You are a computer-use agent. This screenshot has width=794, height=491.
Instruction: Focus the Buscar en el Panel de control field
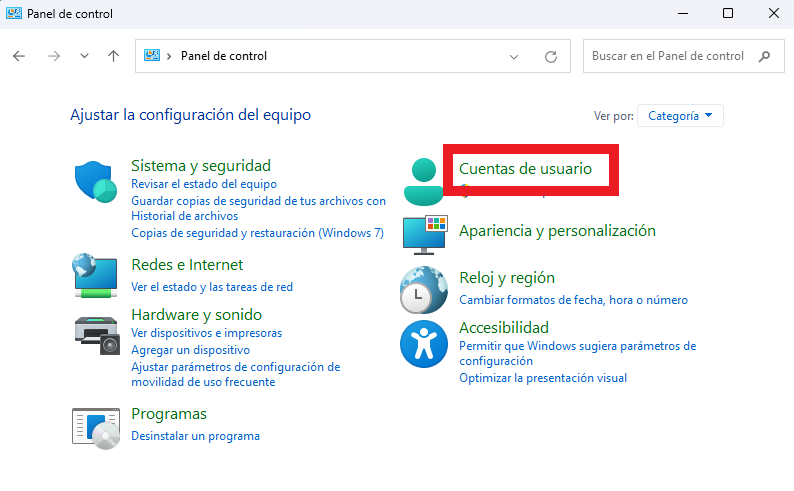[x=684, y=56]
